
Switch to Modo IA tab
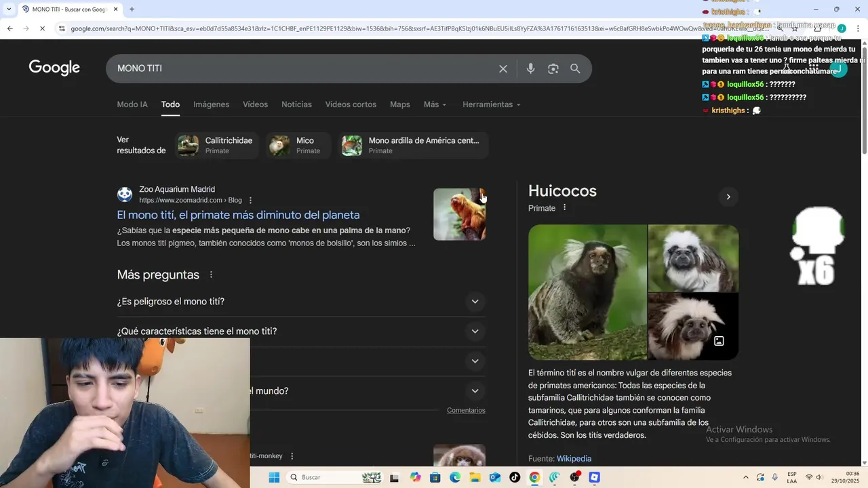click(x=132, y=104)
